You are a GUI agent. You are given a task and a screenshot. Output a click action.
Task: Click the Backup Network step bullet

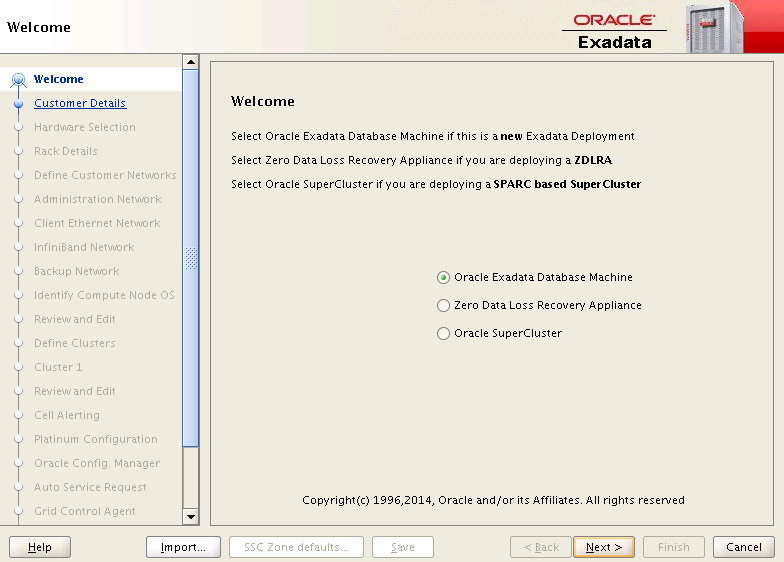pyautogui.click(x=18, y=271)
